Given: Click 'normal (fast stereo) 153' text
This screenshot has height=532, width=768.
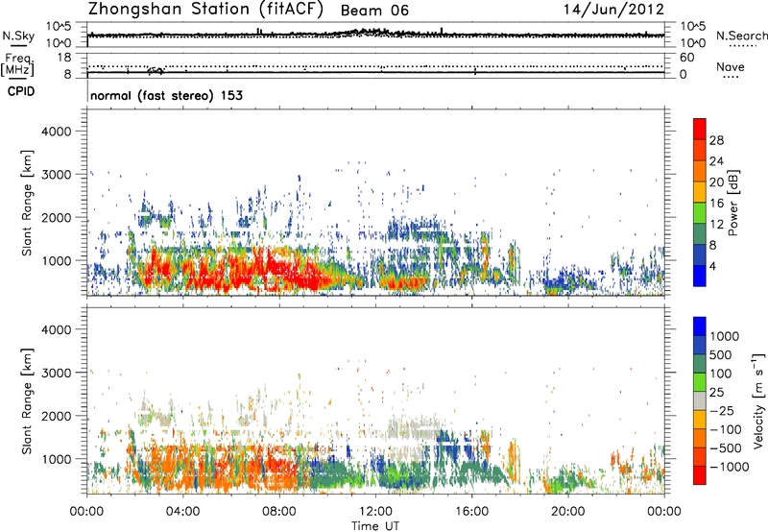Looking at the screenshot, I should tap(166, 96).
